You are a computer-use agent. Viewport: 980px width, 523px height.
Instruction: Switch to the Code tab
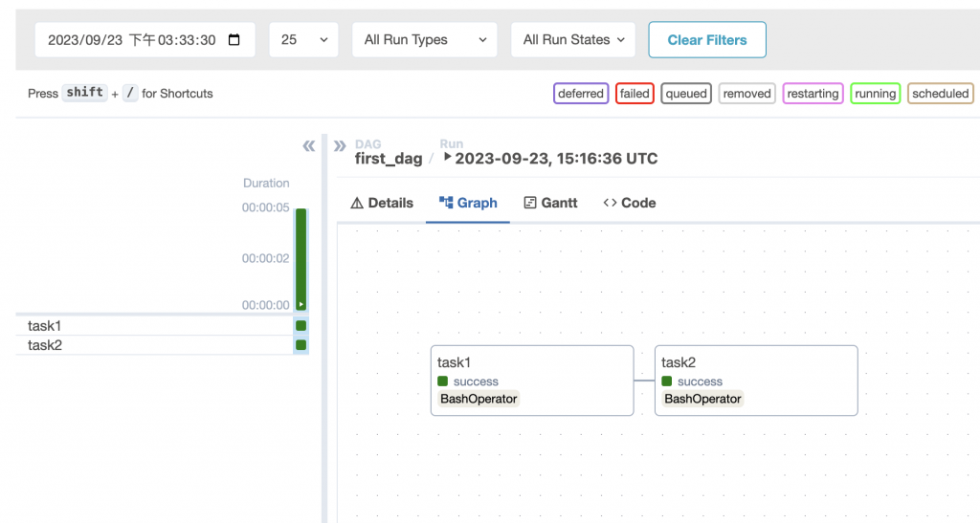tap(630, 203)
